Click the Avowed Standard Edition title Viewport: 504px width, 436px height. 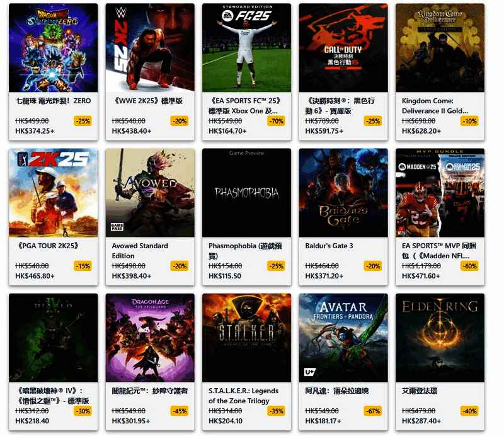[x=140, y=251]
